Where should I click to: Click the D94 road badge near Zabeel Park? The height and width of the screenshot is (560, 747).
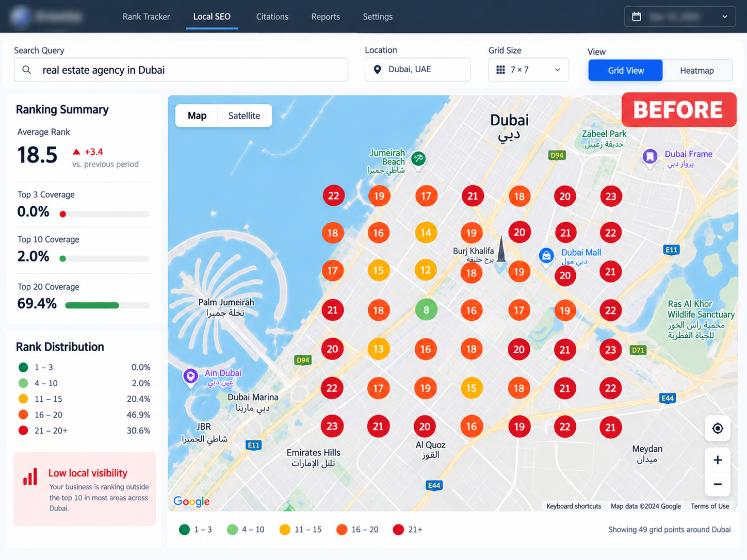coord(557,155)
